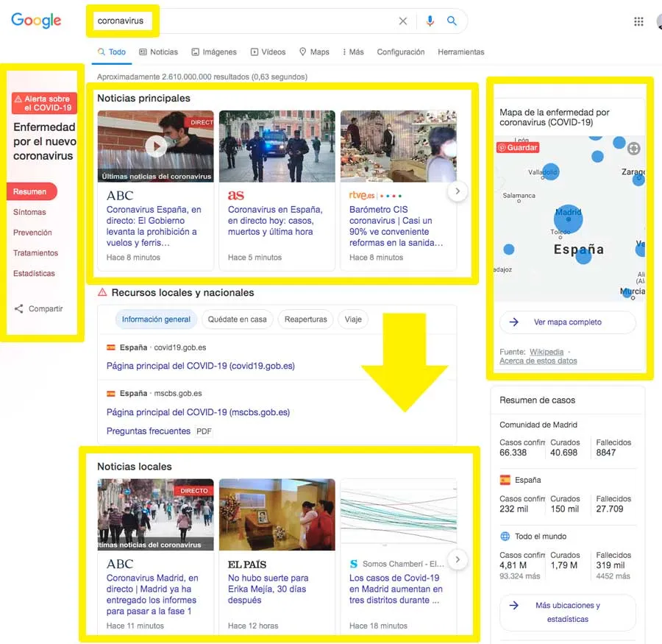Screen dimensions: 662x644
Task: Select the Todo results tab
Action: tap(112, 52)
